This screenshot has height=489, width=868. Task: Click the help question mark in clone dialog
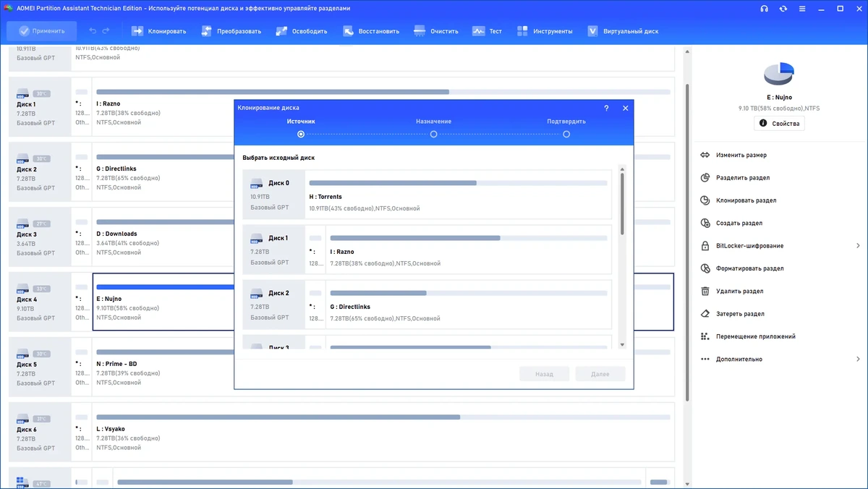[606, 108]
